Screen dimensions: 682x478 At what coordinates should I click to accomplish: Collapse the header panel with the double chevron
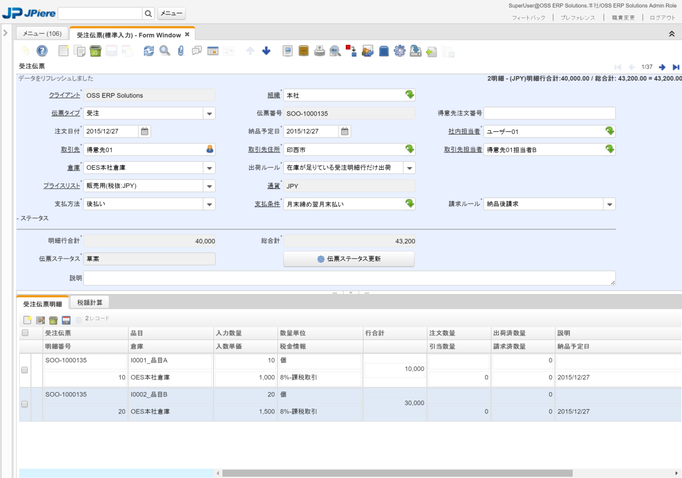(x=672, y=34)
